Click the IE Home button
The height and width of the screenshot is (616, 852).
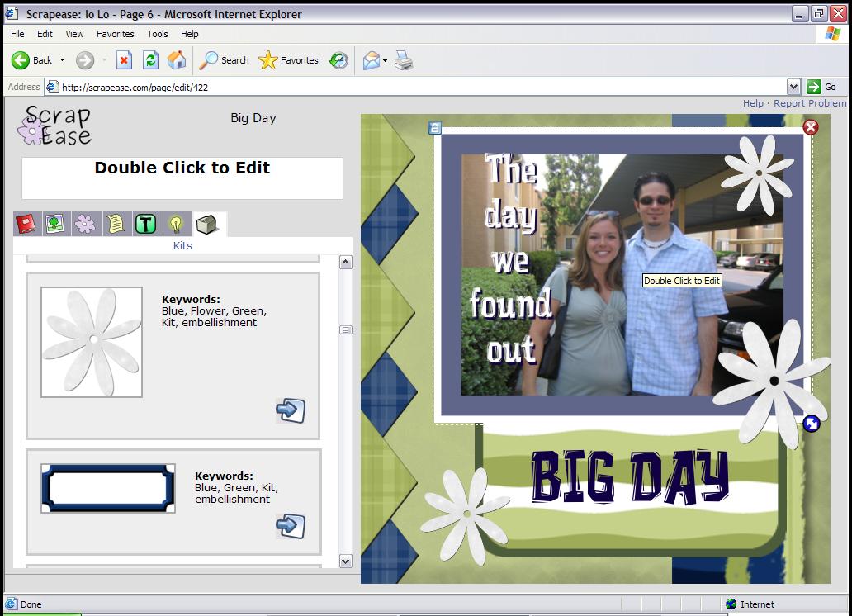tap(177, 60)
